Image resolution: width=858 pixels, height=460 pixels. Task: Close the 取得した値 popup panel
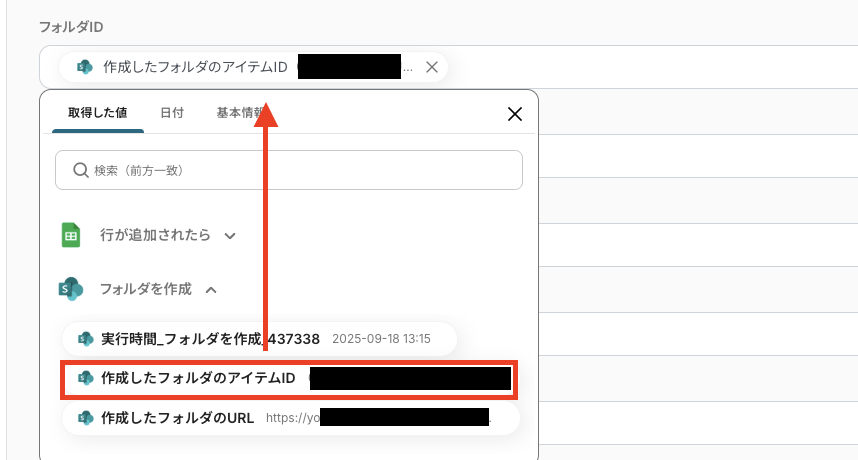coord(515,114)
